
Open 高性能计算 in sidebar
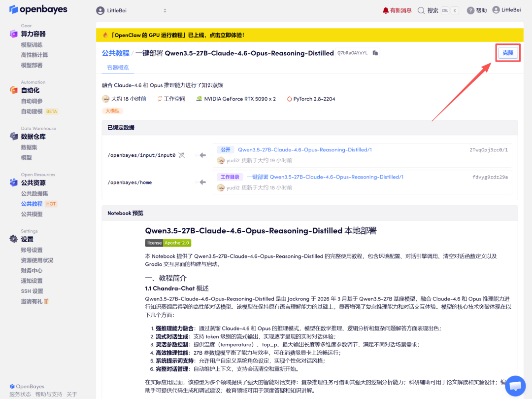pos(34,55)
